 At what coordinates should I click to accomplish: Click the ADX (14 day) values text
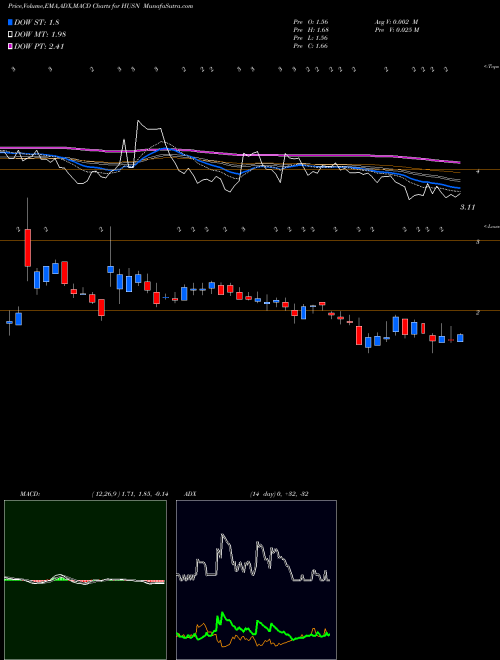point(279,494)
